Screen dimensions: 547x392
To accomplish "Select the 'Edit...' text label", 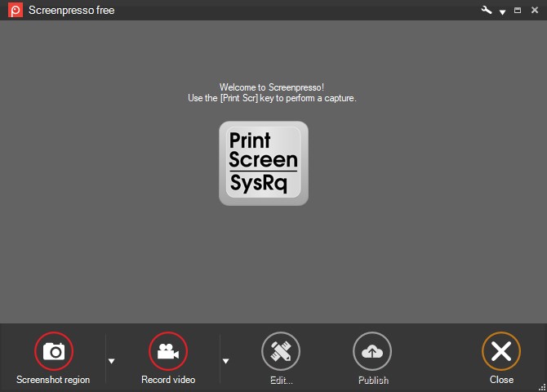I will pyautogui.click(x=281, y=381).
